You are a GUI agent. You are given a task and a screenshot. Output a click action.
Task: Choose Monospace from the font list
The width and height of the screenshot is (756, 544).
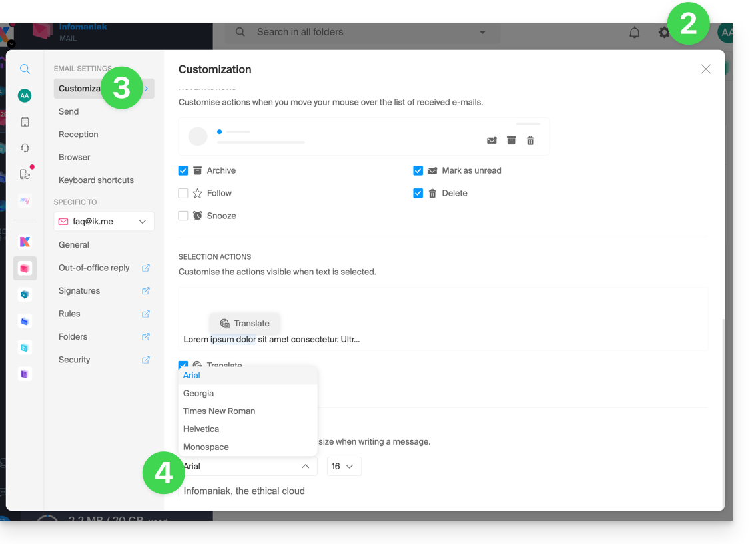click(x=248, y=447)
